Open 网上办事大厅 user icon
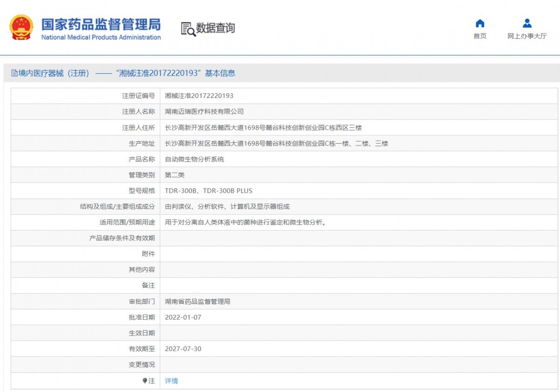 [527, 23]
